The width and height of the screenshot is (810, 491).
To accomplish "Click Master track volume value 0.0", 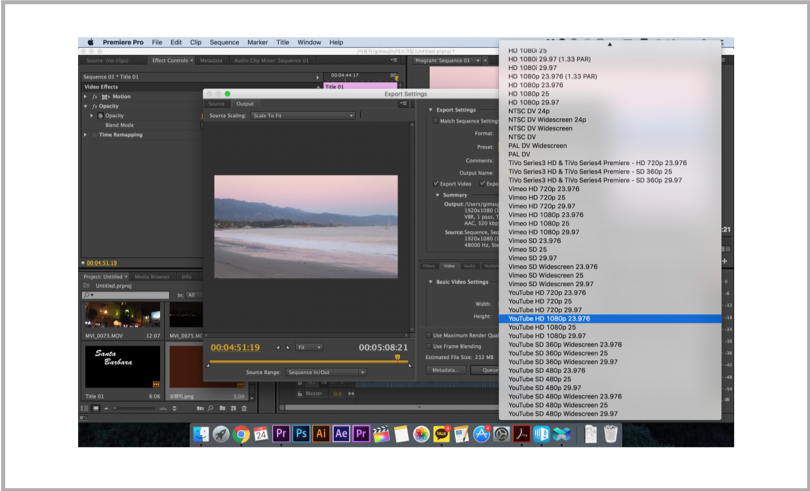I will click(337, 393).
